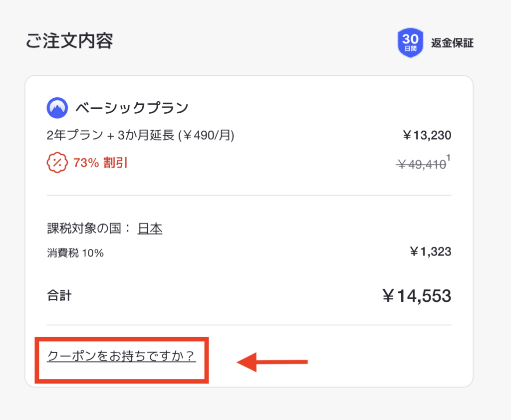
Task: Open the クーポンをお持ちですか？ coupon field
Action: tap(121, 357)
